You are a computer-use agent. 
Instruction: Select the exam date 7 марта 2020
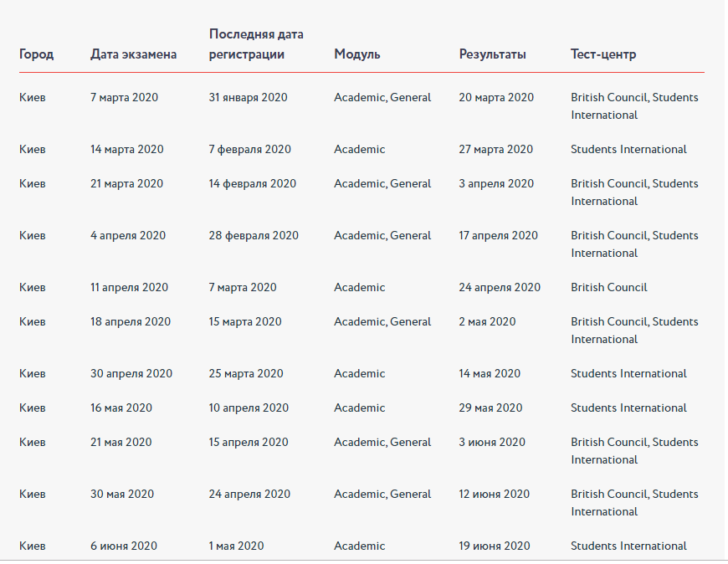click(x=124, y=97)
